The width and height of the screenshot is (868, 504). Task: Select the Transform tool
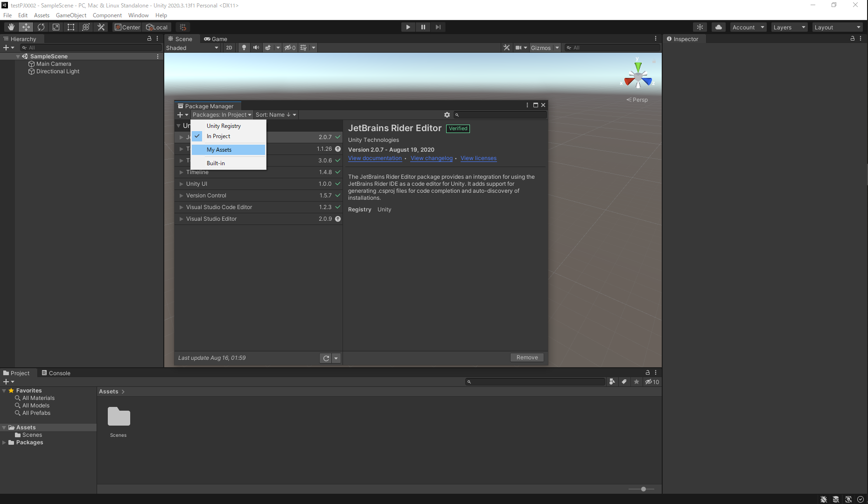tap(86, 27)
